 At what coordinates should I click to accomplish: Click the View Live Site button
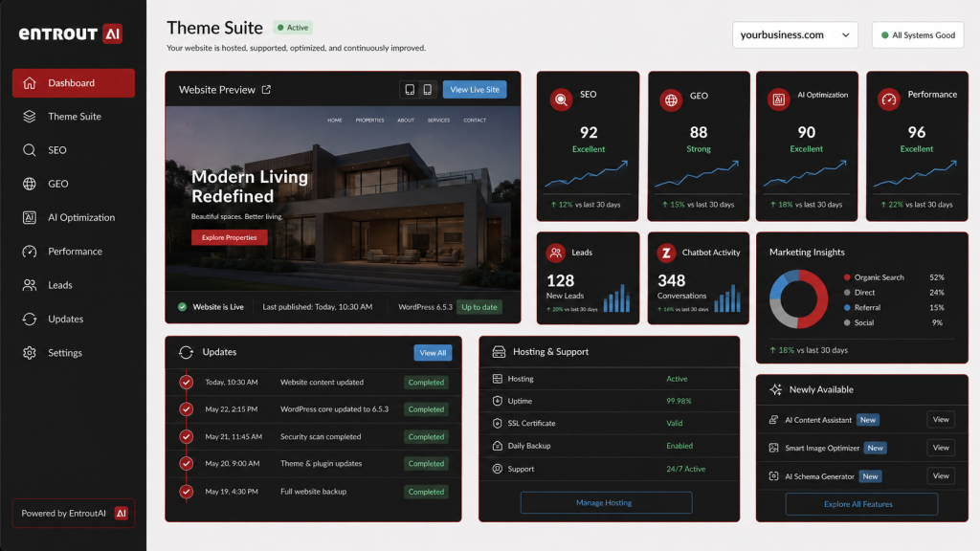pyautogui.click(x=475, y=89)
